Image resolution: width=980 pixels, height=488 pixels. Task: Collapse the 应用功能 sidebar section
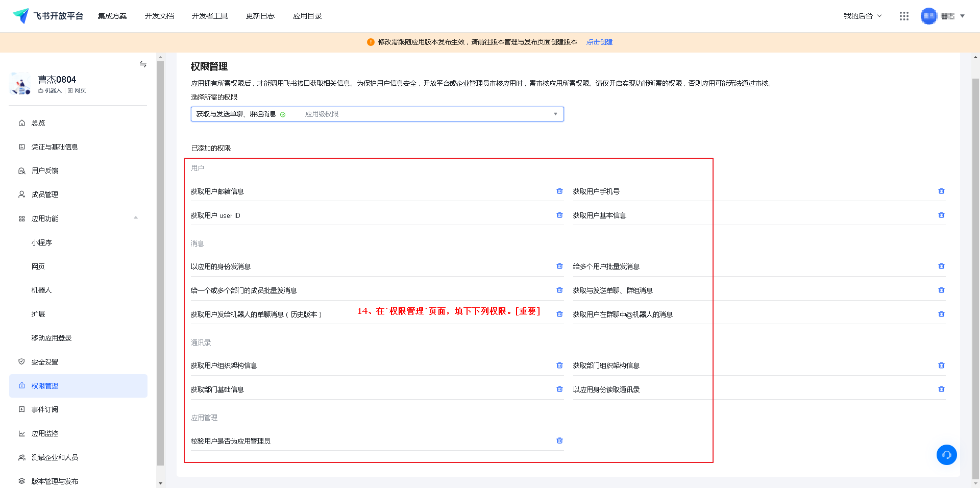pyautogui.click(x=136, y=218)
